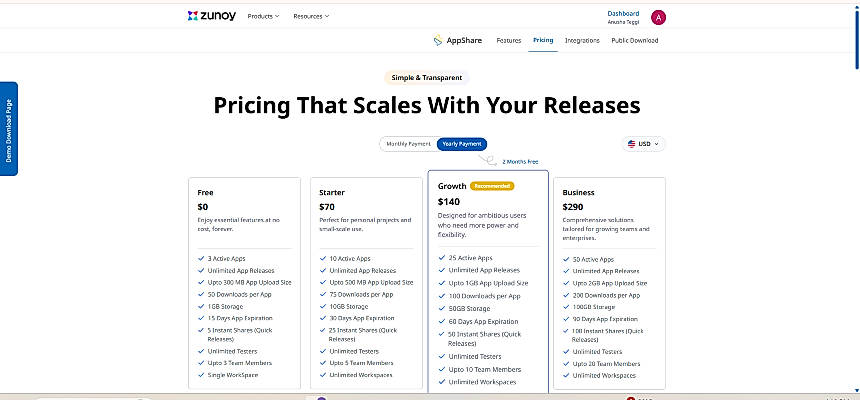This screenshot has height=400, width=860.
Task: Click '50 Active Apps' in Business plan
Action: click(x=593, y=260)
